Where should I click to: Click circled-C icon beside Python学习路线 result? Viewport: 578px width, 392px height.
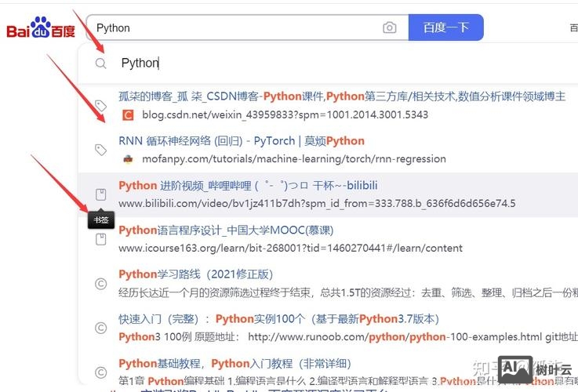(x=100, y=284)
